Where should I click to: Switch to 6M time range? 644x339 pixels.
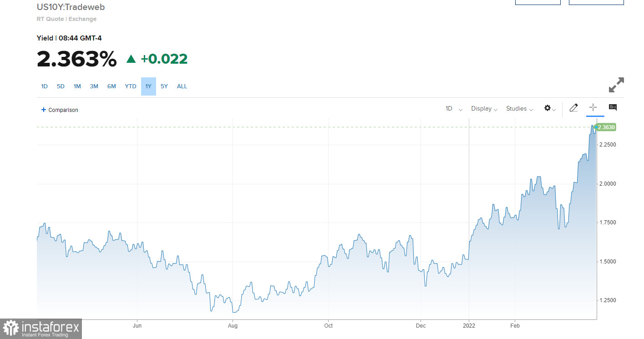(x=112, y=86)
